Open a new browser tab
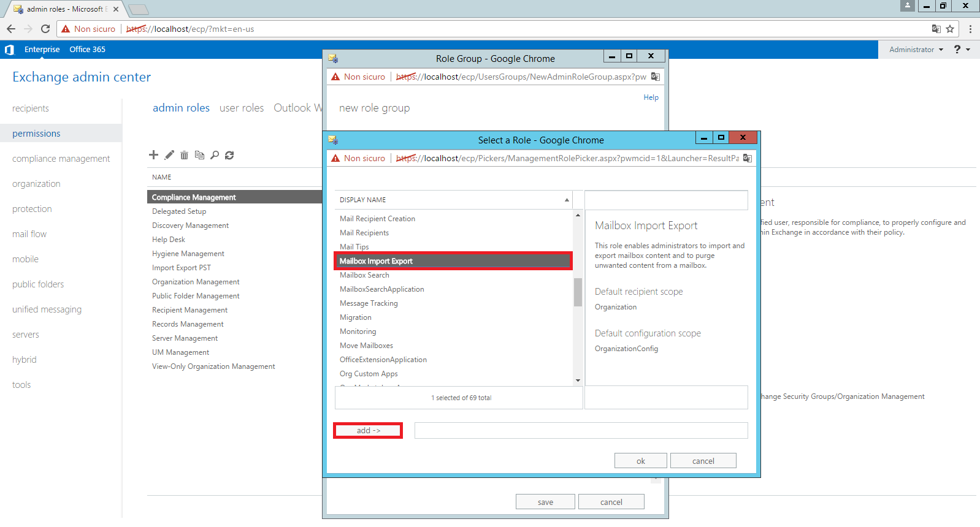The height and width of the screenshot is (527, 980). pos(139,9)
